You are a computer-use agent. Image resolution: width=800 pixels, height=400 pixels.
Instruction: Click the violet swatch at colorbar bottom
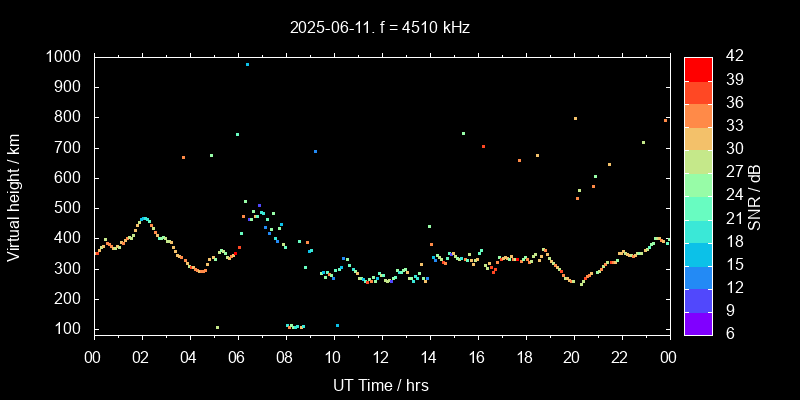(x=698, y=323)
